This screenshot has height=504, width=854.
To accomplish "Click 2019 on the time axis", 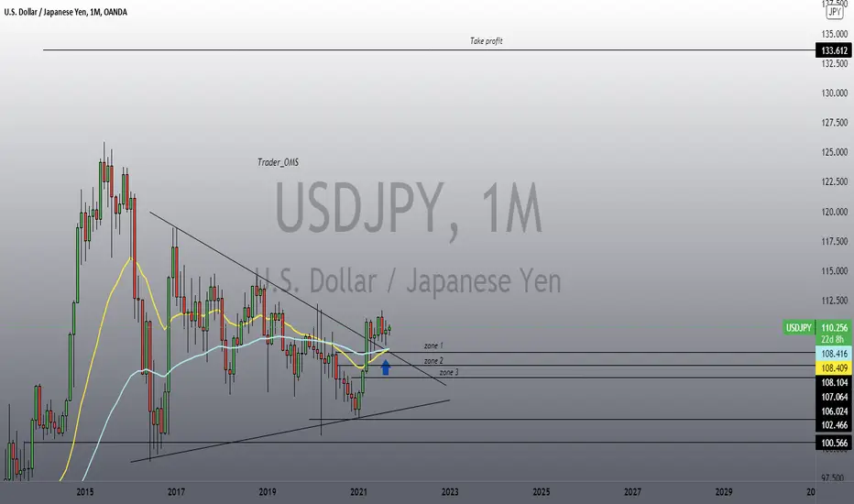I will pyautogui.click(x=268, y=492).
